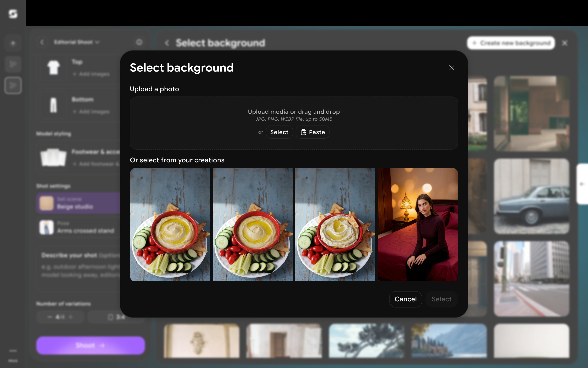
Task: Cancel the background selection dialog
Action: pos(405,299)
